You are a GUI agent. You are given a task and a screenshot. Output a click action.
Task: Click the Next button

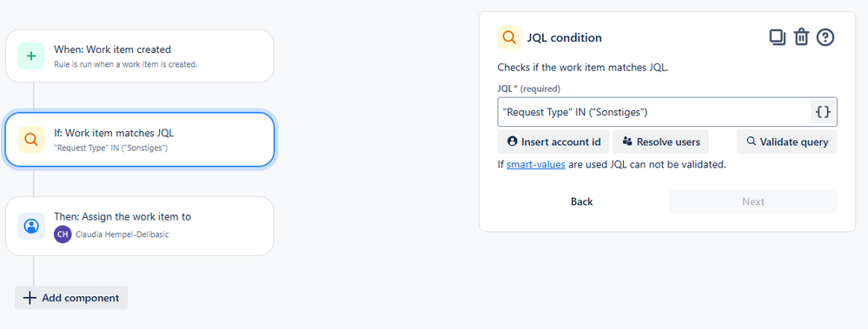click(x=753, y=201)
